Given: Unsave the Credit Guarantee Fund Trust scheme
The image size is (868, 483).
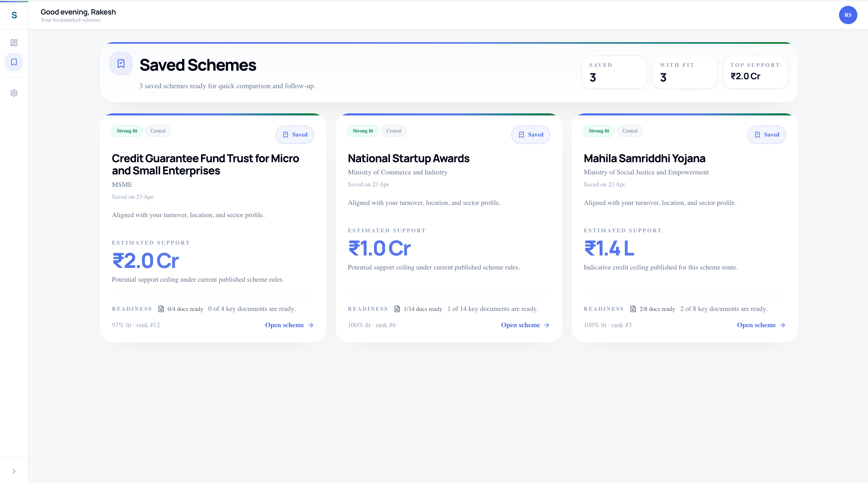Looking at the screenshot, I should click(294, 135).
